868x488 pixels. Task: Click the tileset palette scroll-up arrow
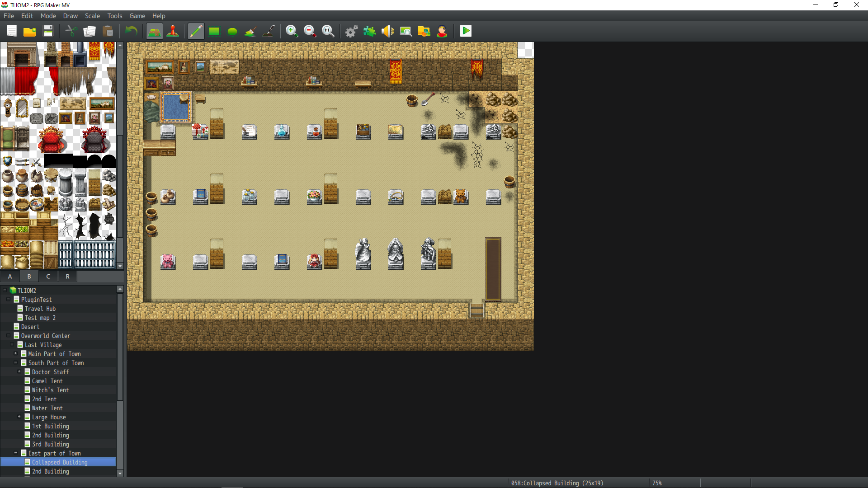(120, 46)
